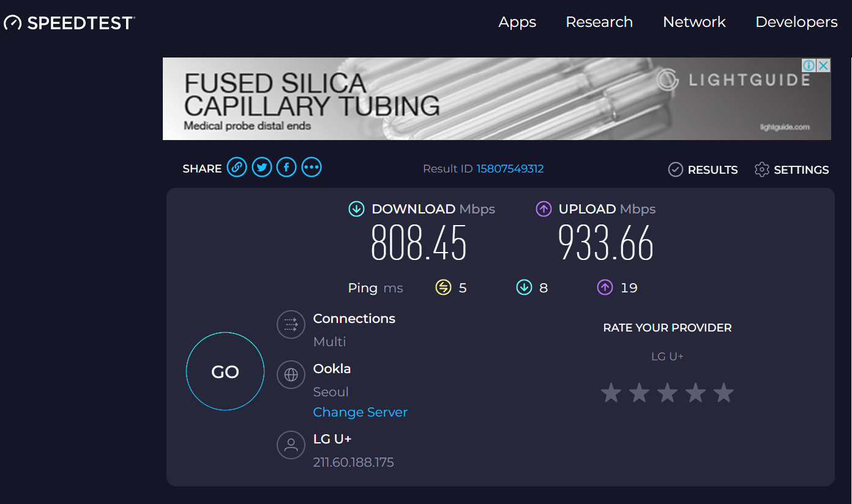Click the Fused Silica Capillary Tubing ad

click(496, 98)
